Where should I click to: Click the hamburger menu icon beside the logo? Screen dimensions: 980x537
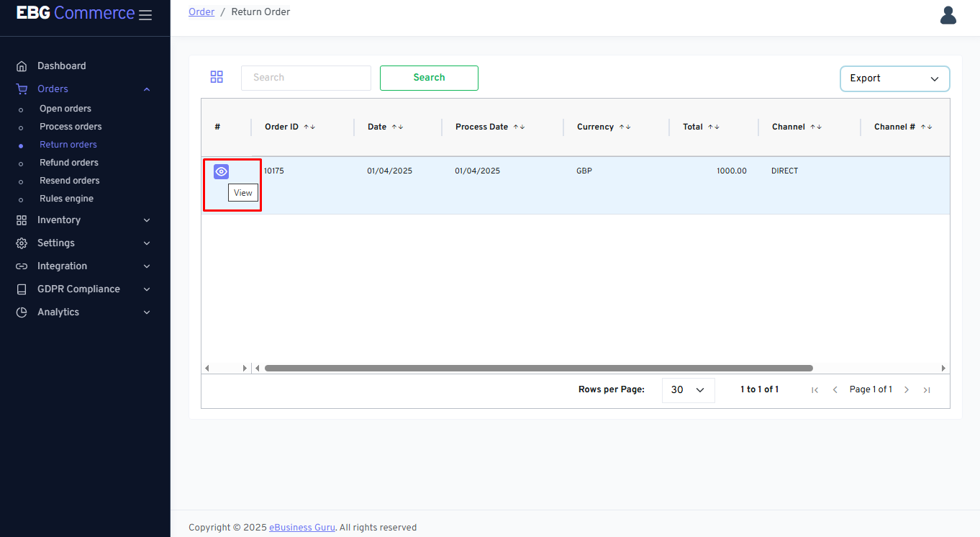tap(145, 15)
